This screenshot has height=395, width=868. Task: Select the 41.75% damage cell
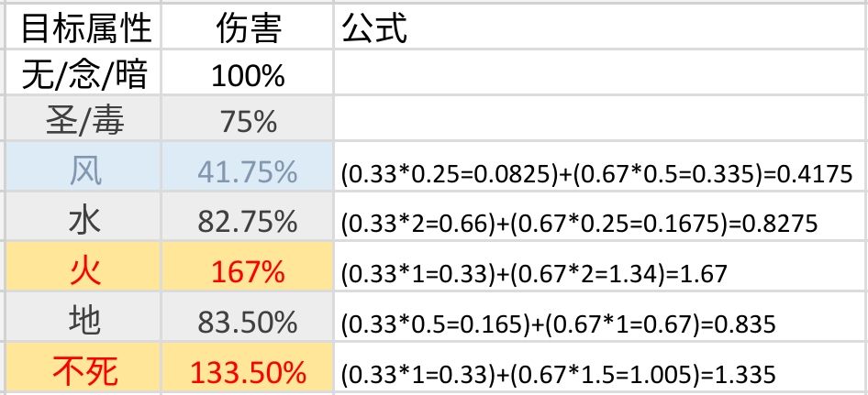click(248, 171)
